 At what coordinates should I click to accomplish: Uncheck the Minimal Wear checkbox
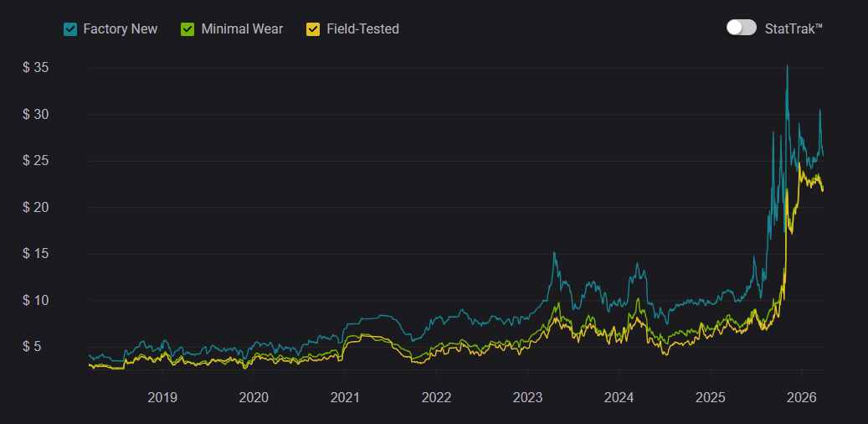point(187,29)
